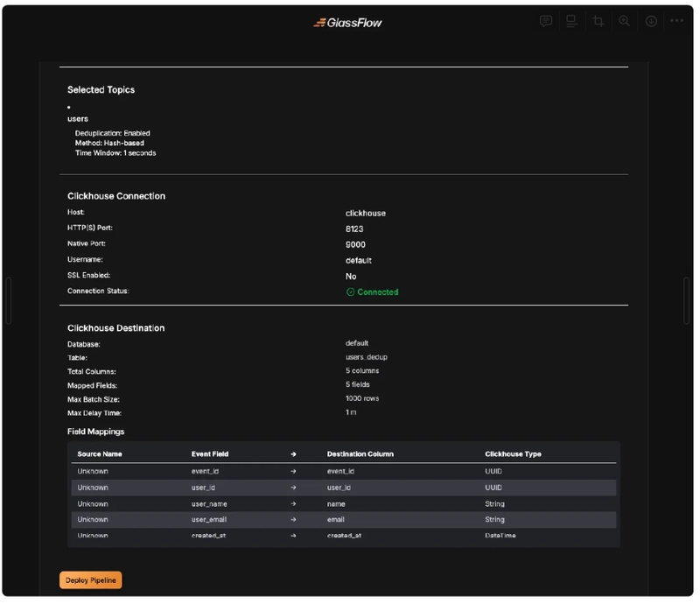This screenshot has width=700, height=604.
Task: Click the 'users' topic name
Action: click(x=78, y=118)
